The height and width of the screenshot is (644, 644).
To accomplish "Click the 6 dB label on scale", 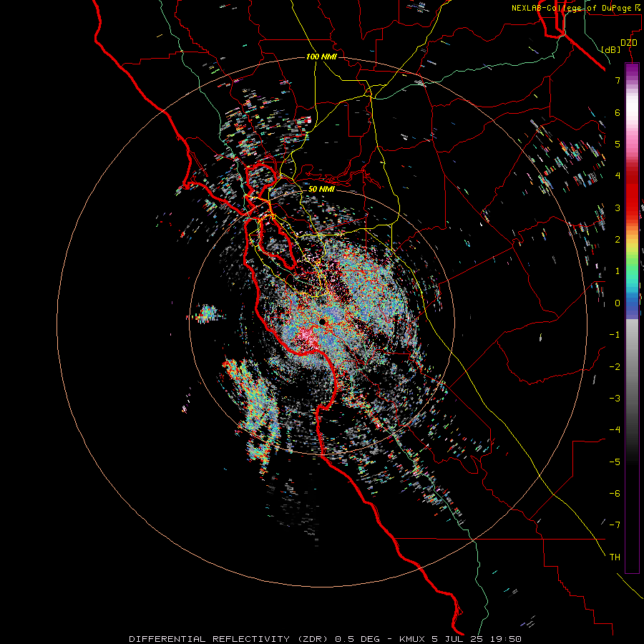I will pyautogui.click(x=618, y=112).
